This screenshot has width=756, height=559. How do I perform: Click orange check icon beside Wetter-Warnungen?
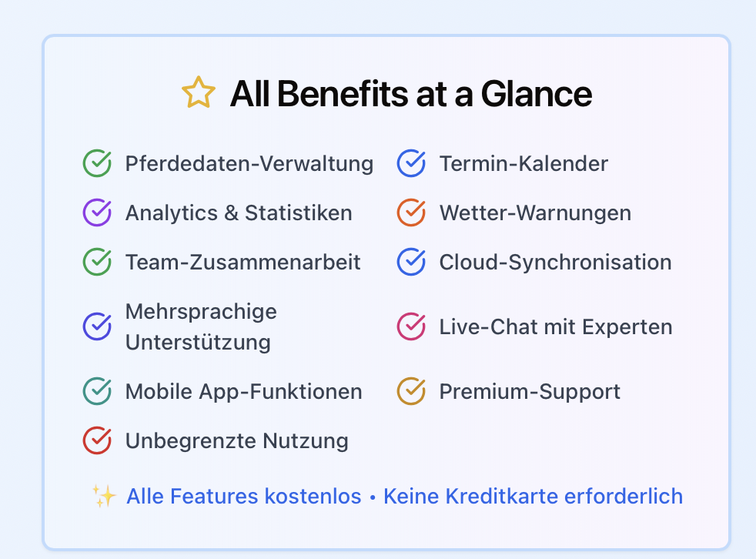[411, 213]
